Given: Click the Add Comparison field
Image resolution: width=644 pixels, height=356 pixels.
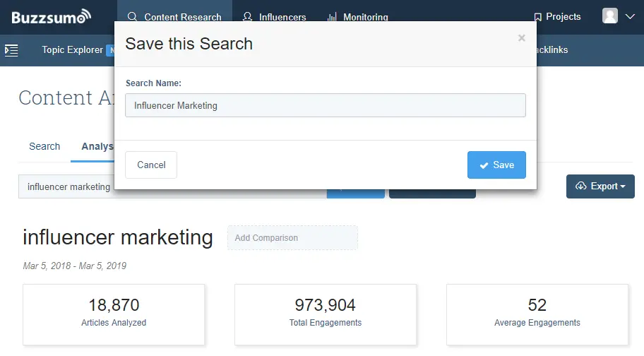Looking at the screenshot, I should tap(292, 238).
